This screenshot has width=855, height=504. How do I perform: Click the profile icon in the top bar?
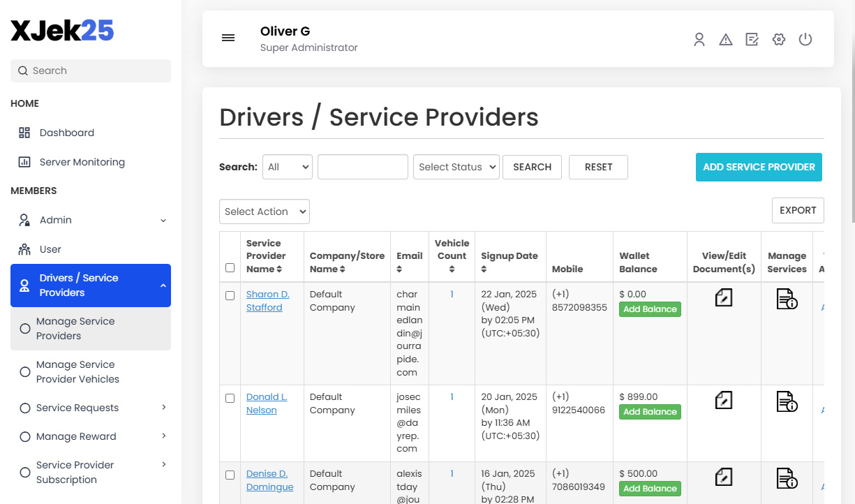[699, 39]
